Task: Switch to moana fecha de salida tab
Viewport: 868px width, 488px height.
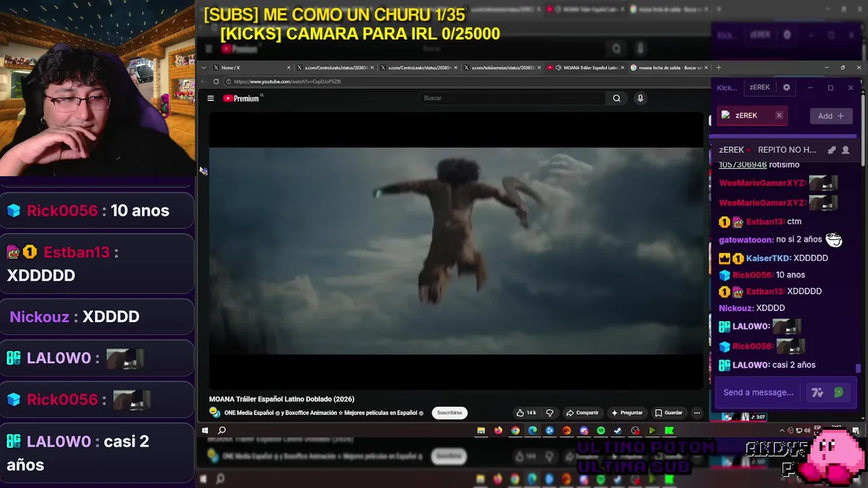Action: tap(669, 68)
